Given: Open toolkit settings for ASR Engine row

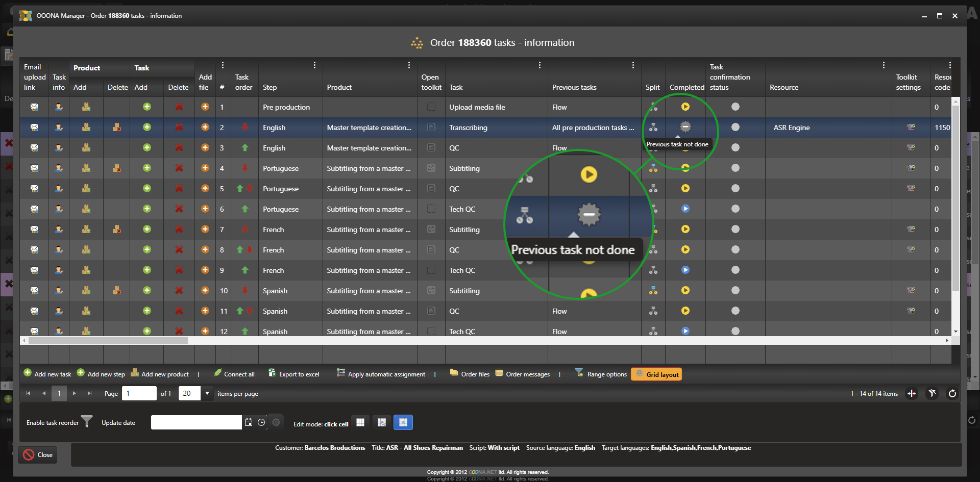Looking at the screenshot, I should tap(911, 128).
